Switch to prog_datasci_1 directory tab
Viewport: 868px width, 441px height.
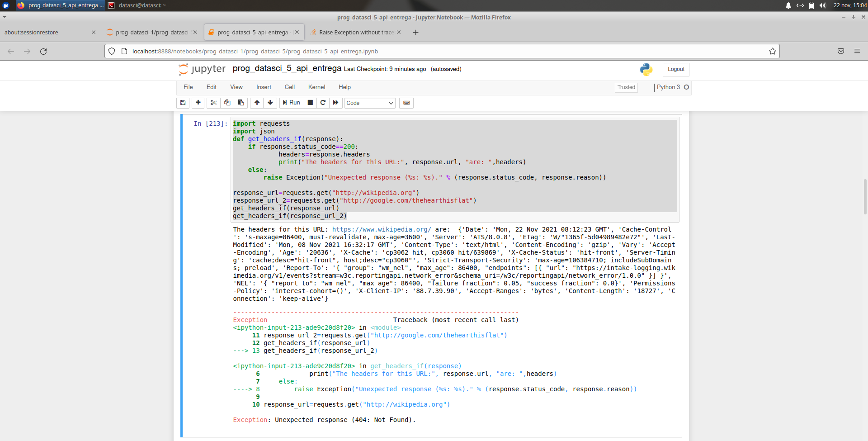(151, 32)
